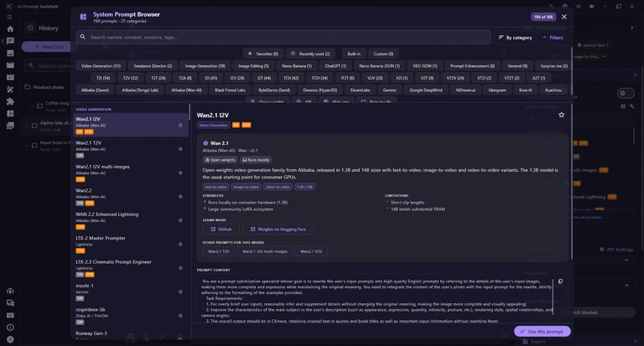This screenshot has width=644, height=346.
Task: Filter by vendor Black Forest Labs
Action: point(230,90)
